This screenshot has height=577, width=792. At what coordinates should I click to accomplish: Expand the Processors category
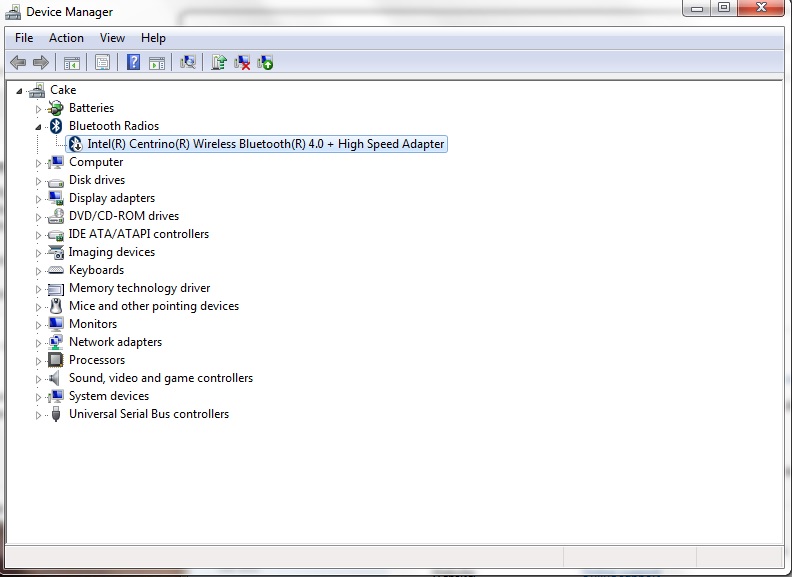coord(38,361)
